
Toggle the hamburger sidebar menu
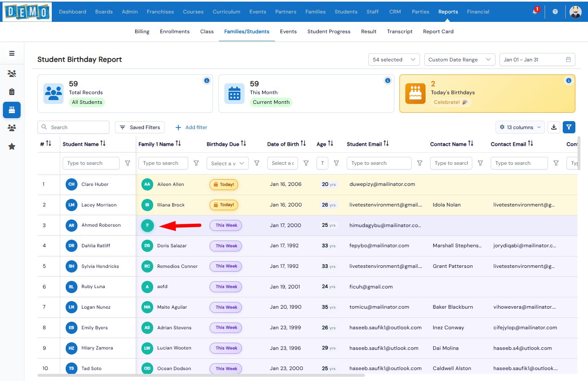pyautogui.click(x=12, y=53)
